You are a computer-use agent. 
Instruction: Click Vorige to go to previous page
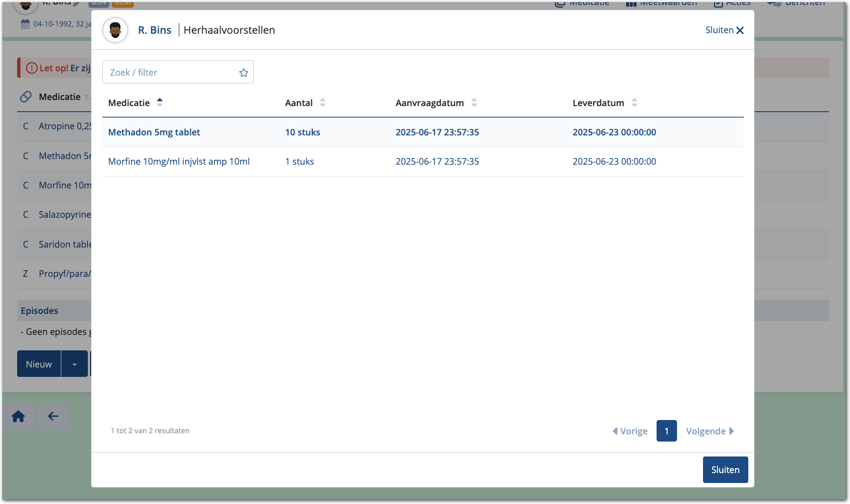(630, 431)
